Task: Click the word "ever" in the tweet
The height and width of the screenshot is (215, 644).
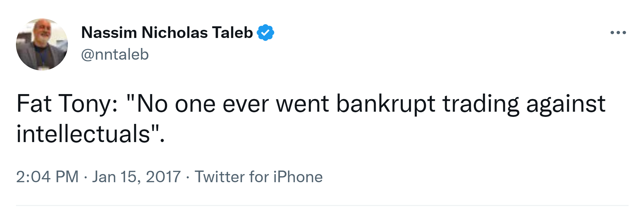Action: (x=246, y=104)
